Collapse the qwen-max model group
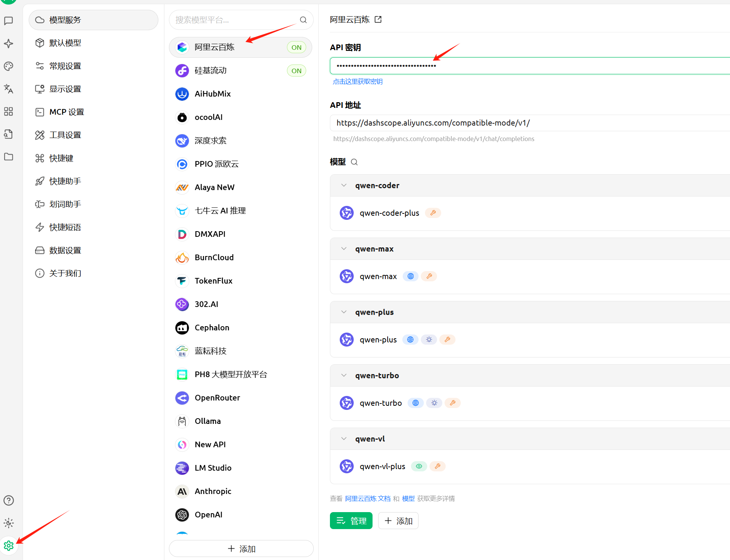Screen dimensions: 730x560 [344, 249]
